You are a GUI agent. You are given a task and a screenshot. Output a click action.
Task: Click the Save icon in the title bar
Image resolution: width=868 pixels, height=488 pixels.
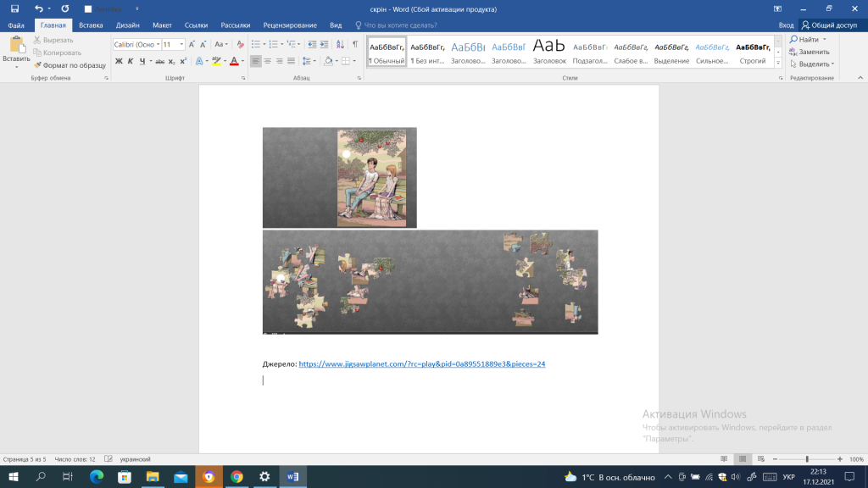(x=14, y=8)
